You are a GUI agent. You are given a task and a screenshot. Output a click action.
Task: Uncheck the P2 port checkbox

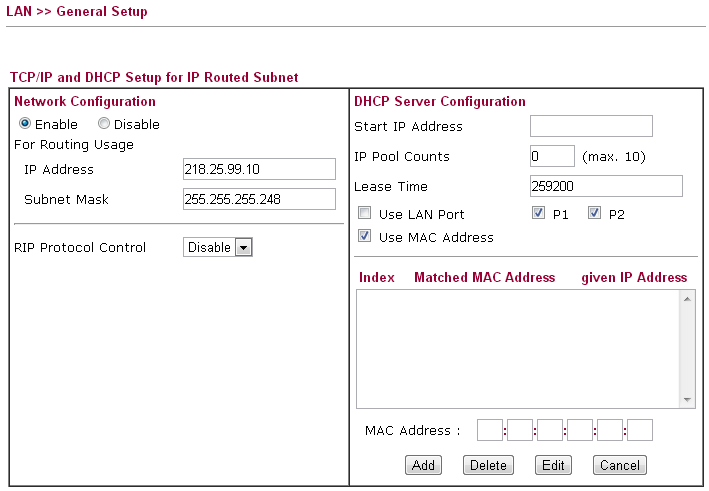point(594,214)
